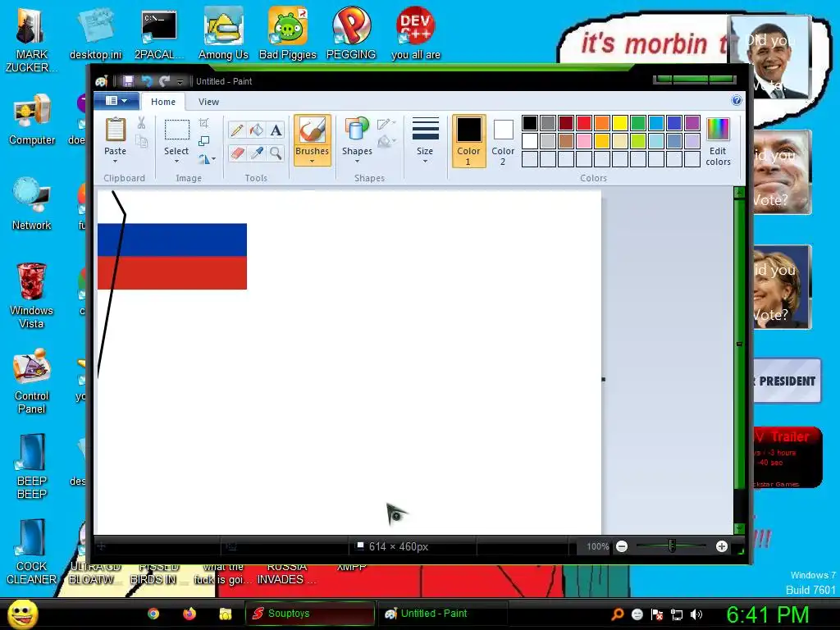Click the volume speaker tray icon

coord(696,614)
